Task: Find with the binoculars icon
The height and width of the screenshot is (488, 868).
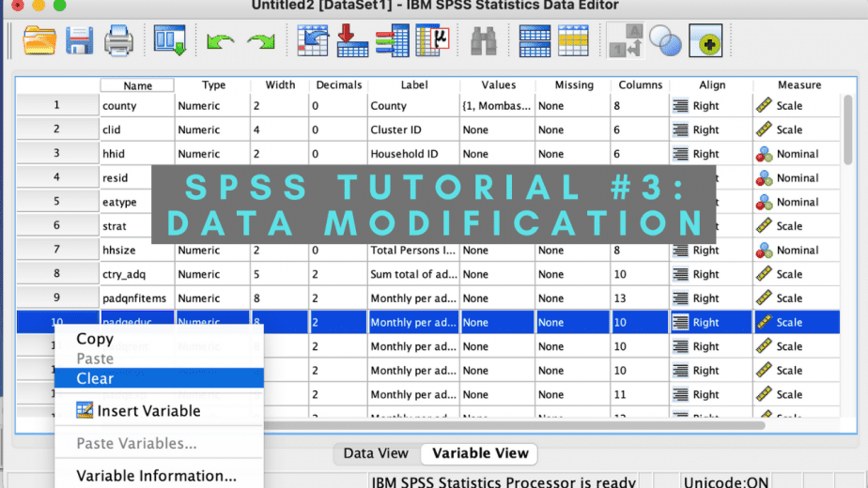Action: point(483,41)
